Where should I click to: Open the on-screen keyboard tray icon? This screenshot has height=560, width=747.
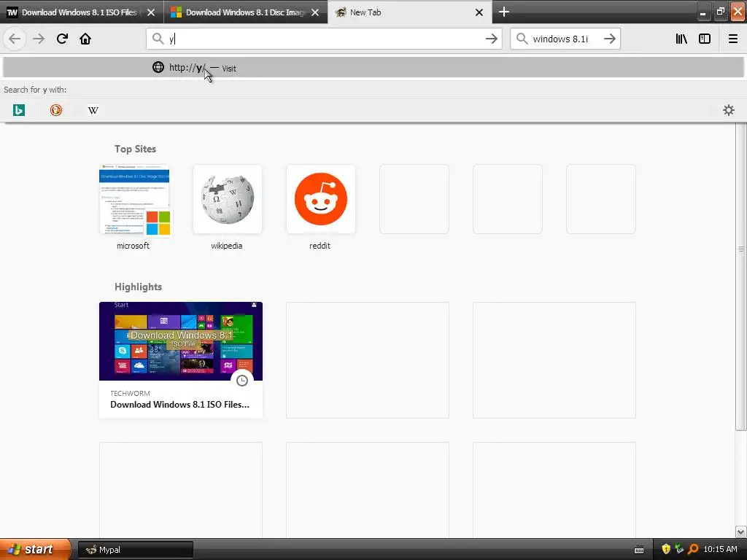[639, 550]
